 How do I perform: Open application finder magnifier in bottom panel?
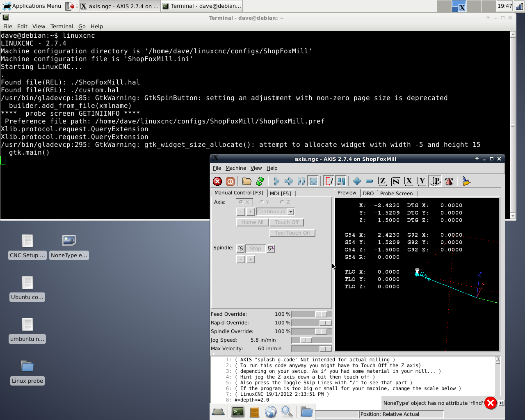287,412
